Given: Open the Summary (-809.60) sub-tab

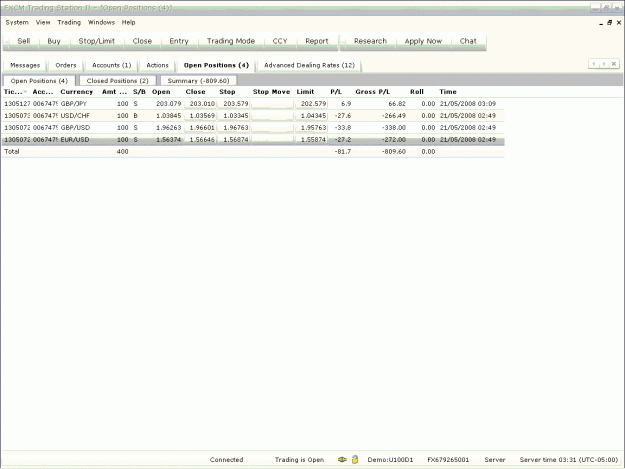Looking at the screenshot, I should point(198,80).
